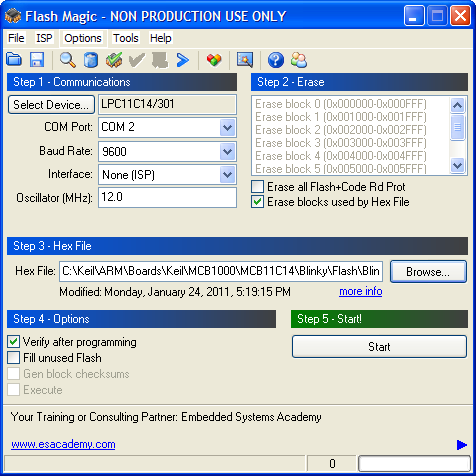Image resolution: width=476 pixels, height=476 pixels.
Task: Click Browse to choose hex file
Action: pos(428,272)
